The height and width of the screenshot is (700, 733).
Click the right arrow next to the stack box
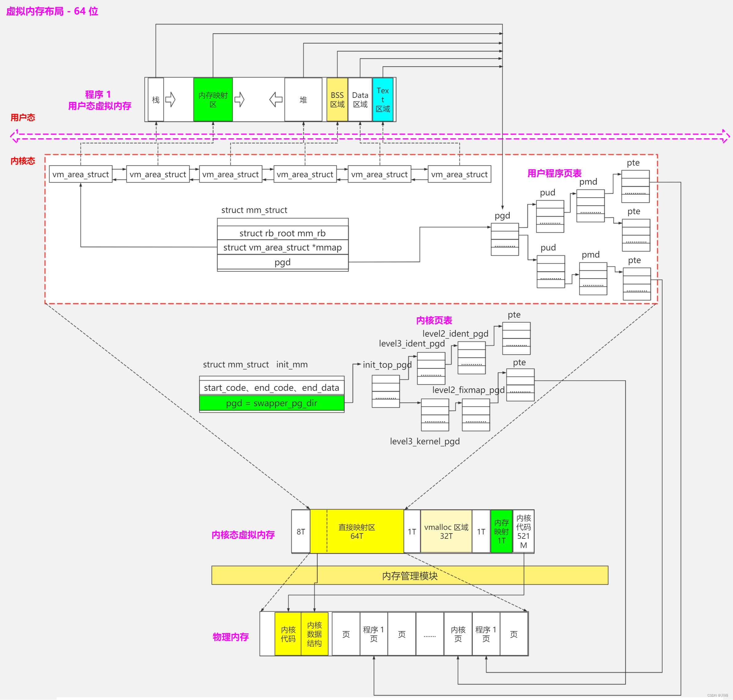click(170, 100)
